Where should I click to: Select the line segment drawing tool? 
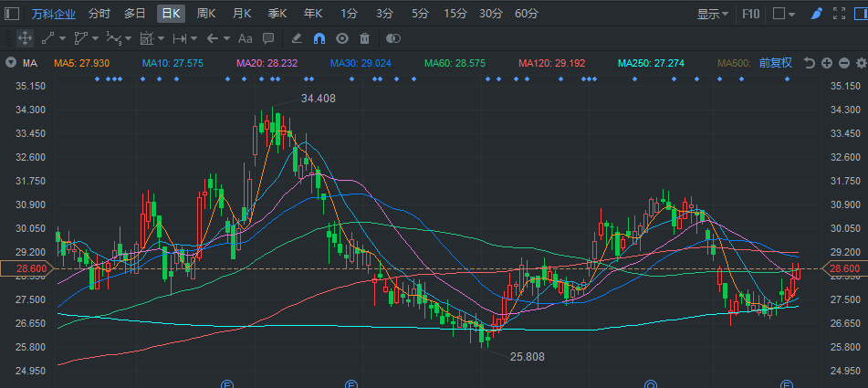click(47, 38)
